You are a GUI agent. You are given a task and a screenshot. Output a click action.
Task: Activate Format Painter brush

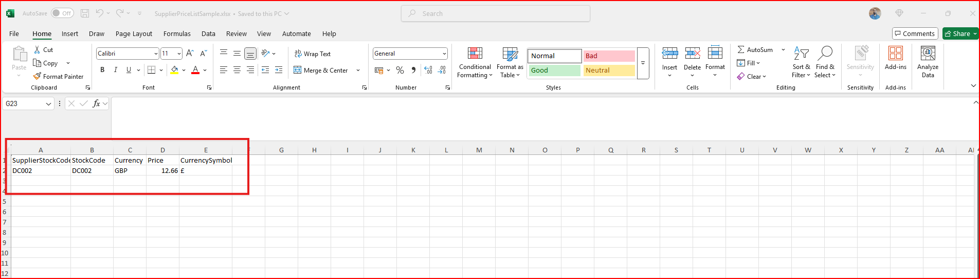[58, 77]
